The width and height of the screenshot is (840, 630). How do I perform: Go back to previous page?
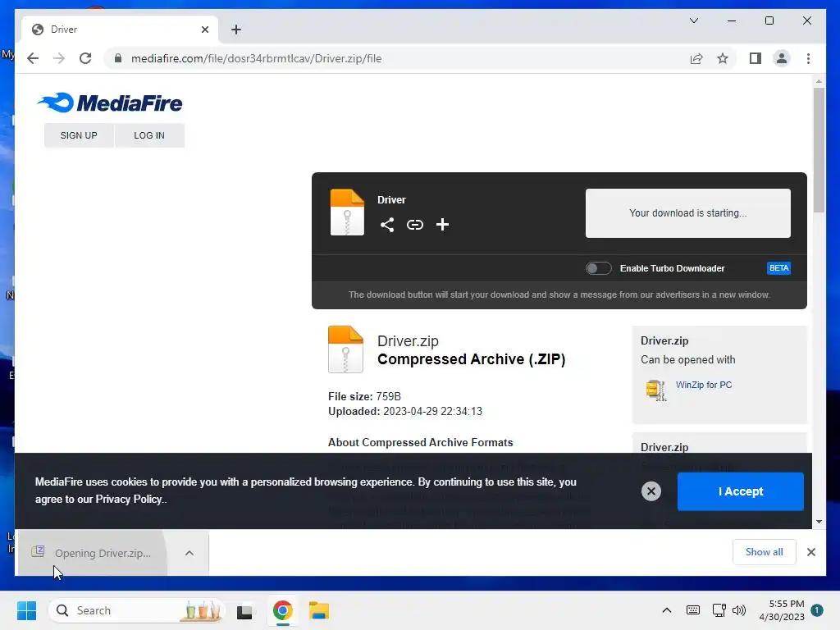33,58
